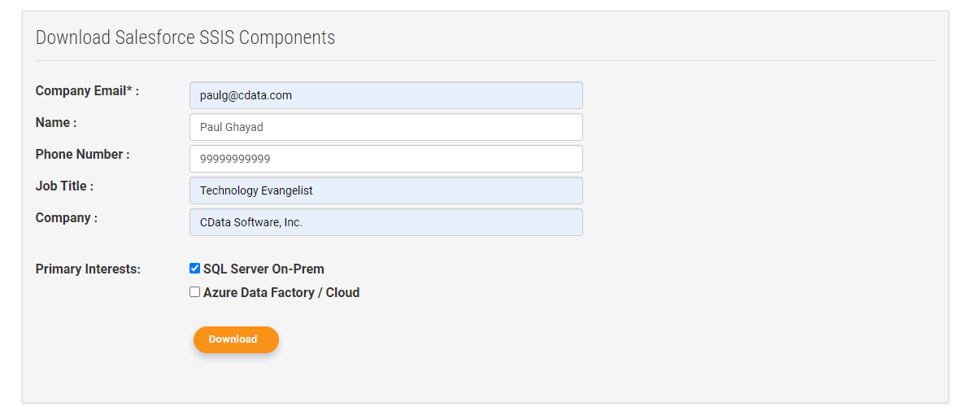This screenshot has height=420, width=980.
Task: Click the "Name :" form label
Action: point(55,123)
